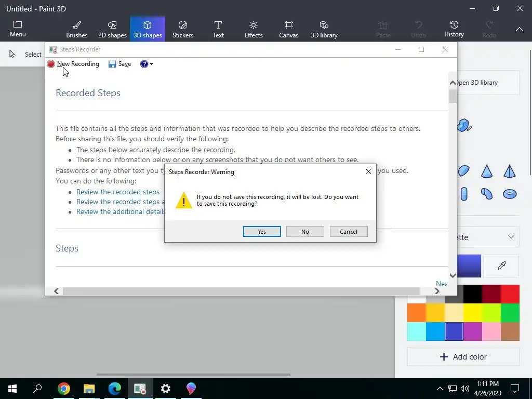Image resolution: width=532 pixels, height=399 pixels.
Task: Click the volume speaker tray icon
Action: coord(465,389)
